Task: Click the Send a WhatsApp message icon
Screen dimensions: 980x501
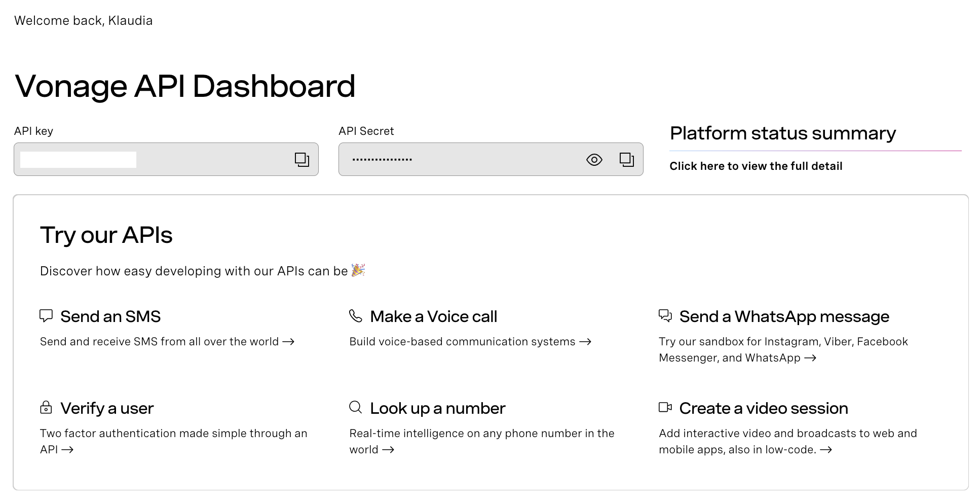Action: (665, 315)
